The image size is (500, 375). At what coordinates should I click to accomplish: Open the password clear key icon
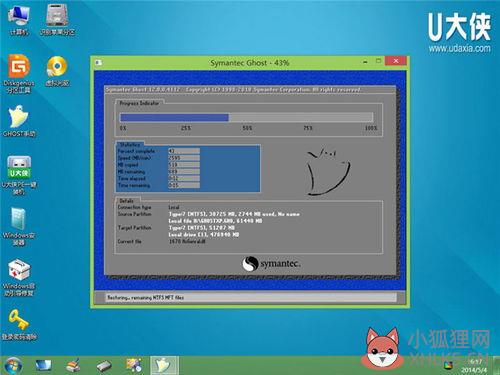19,325
